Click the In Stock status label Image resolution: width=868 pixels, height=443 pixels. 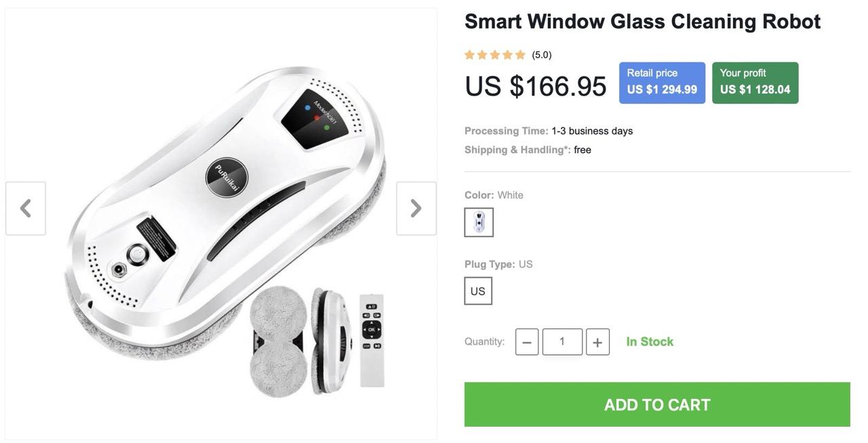coord(650,342)
